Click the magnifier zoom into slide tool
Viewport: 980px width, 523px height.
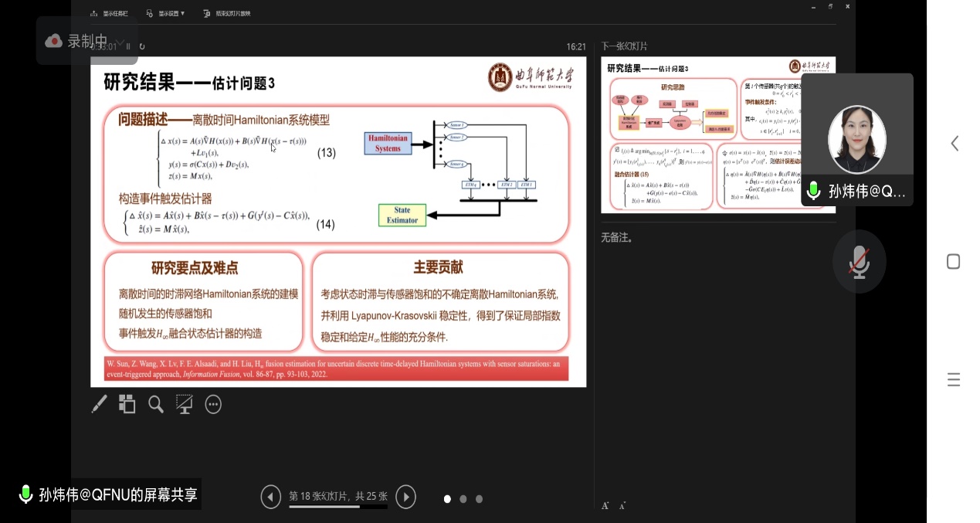coord(156,404)
